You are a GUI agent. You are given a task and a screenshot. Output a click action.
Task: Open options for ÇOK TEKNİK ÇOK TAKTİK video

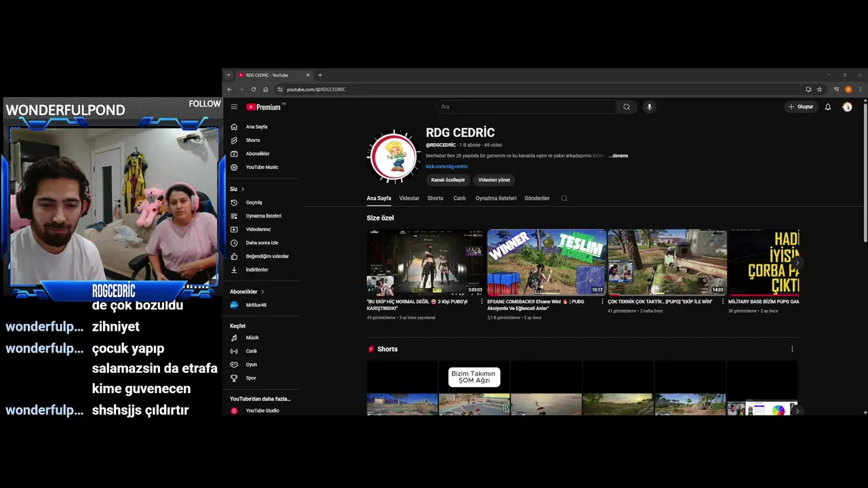click(723, 302)
